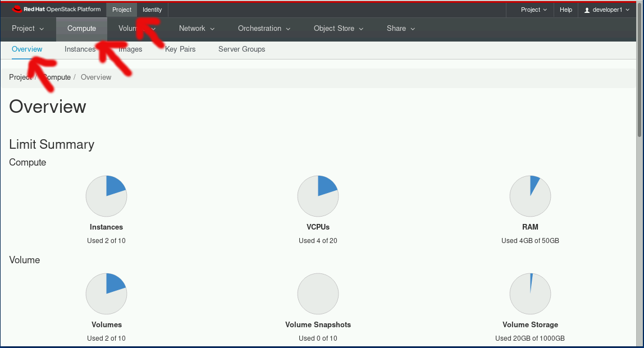Click the 'Used 2 of 10' text under Instances
This screenshot has width=644, height=348.
[x=106, y=241]
